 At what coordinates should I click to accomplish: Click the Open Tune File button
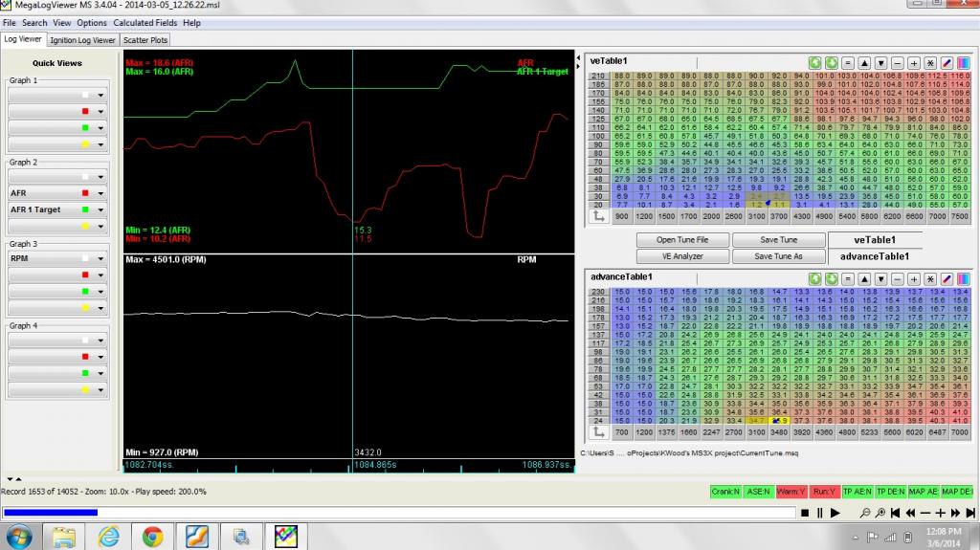click(682, 240)
